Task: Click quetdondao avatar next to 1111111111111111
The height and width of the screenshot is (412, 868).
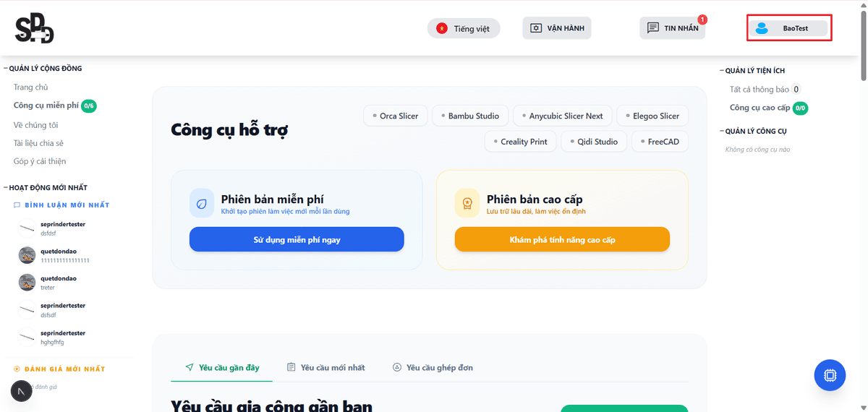Action: tap(27, 255)
